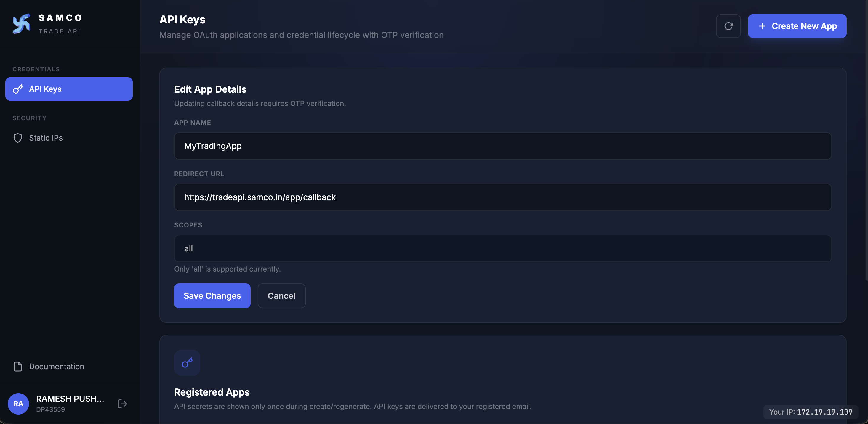The height and width of the screenshot is (424, 868).
Task: Click the IP address 172.19.19.109
Action: 824,412
